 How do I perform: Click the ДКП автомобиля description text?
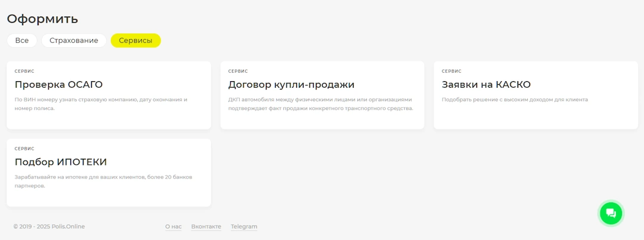click(320, 104)
